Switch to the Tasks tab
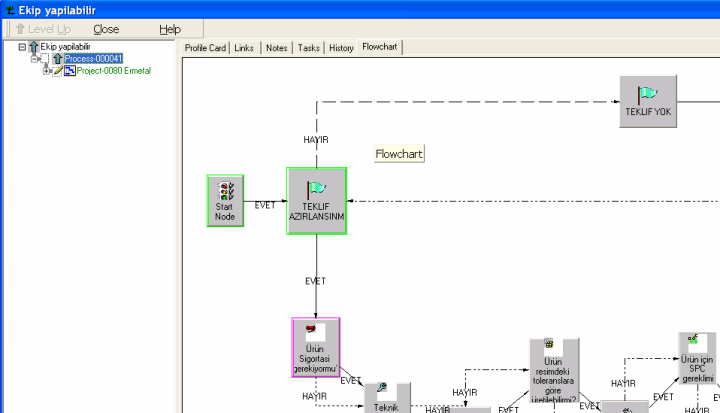The height and width of the screenshot is (413, 720). (309, 48)
